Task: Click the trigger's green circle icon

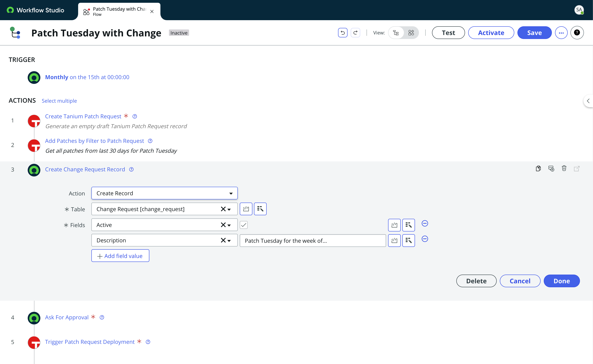Action: click(34, 77)
